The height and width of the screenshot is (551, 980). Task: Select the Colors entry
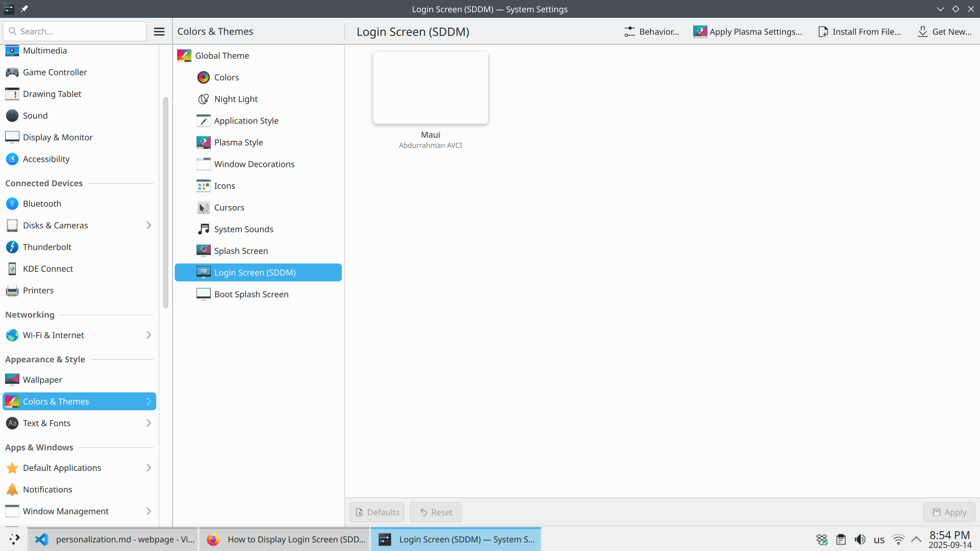[258, 78]
